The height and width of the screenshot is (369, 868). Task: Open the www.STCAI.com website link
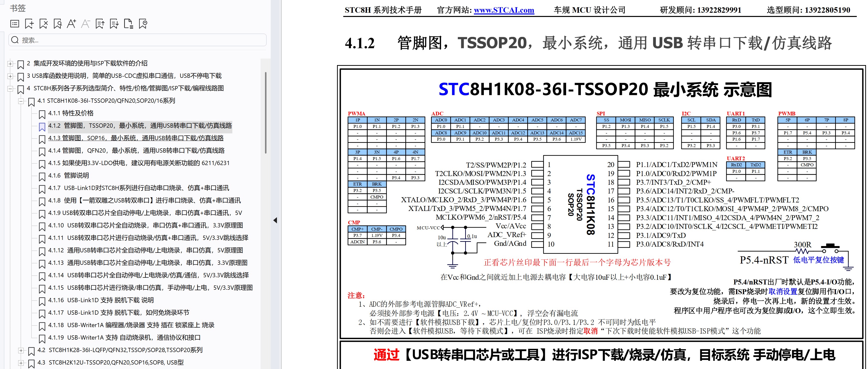pos(504,10)
